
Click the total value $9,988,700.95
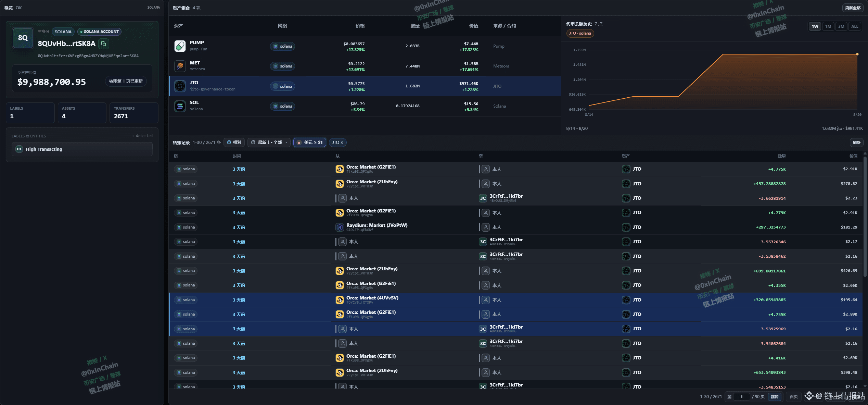click(52, 82)
